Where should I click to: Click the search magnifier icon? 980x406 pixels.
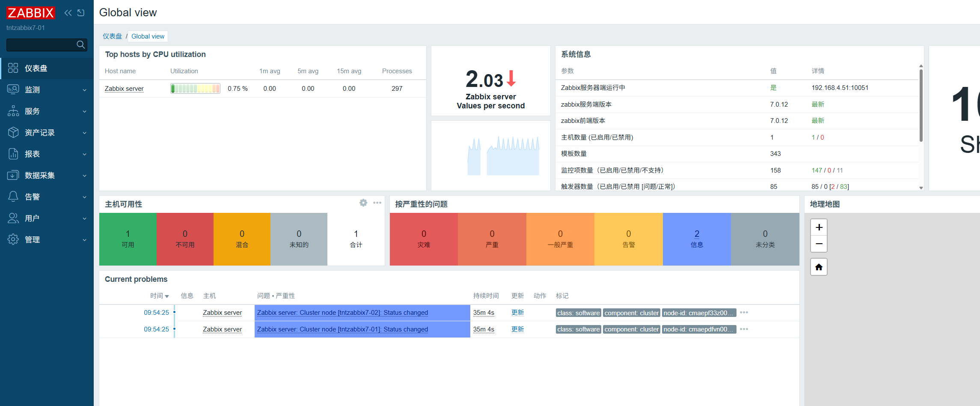80,45
